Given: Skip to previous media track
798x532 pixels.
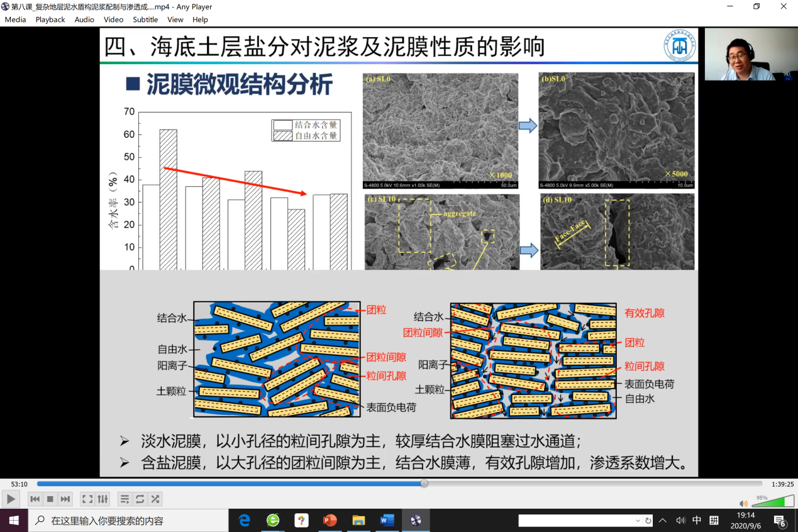Looking at the screenshot, I should coord(35,499).
